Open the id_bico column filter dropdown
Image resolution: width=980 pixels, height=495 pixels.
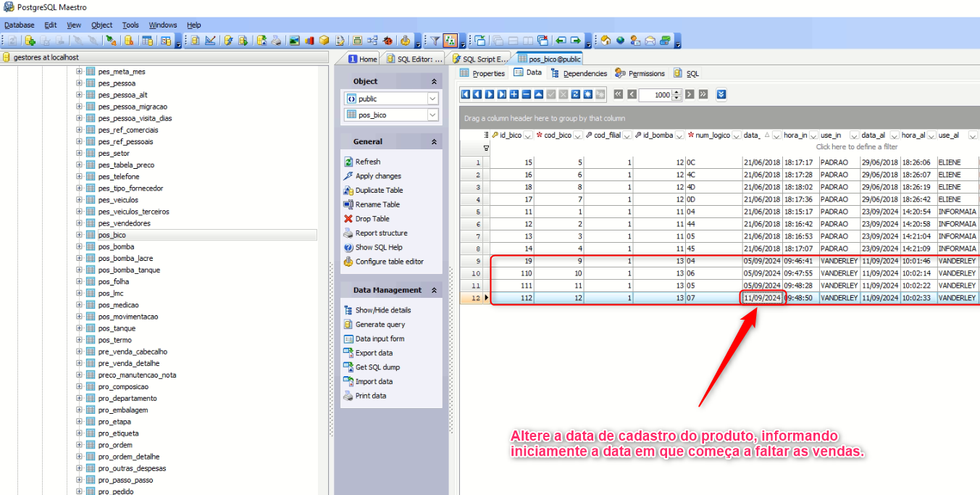528,136
